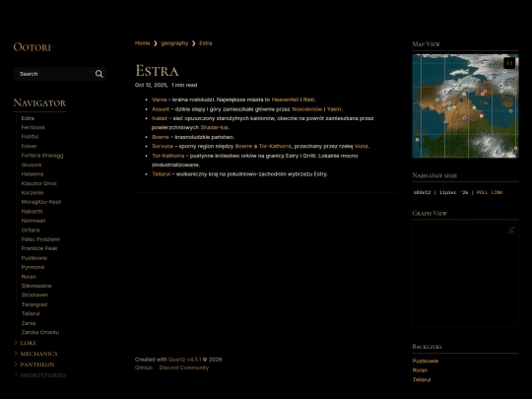Screen dimensions: 532x399
Task: Open Moragitzu-Kesh in the Navigator
Action: click(x=41, y=202)
